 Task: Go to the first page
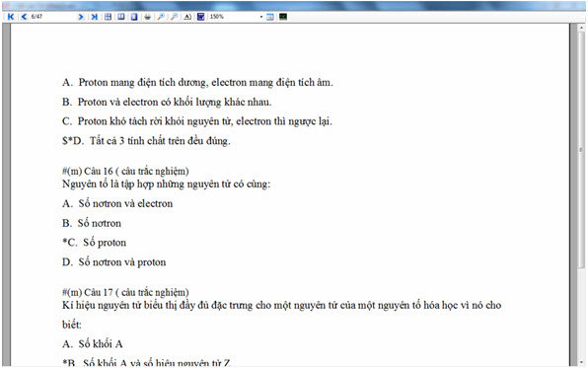pyautogui.click(x=11, y=17)
